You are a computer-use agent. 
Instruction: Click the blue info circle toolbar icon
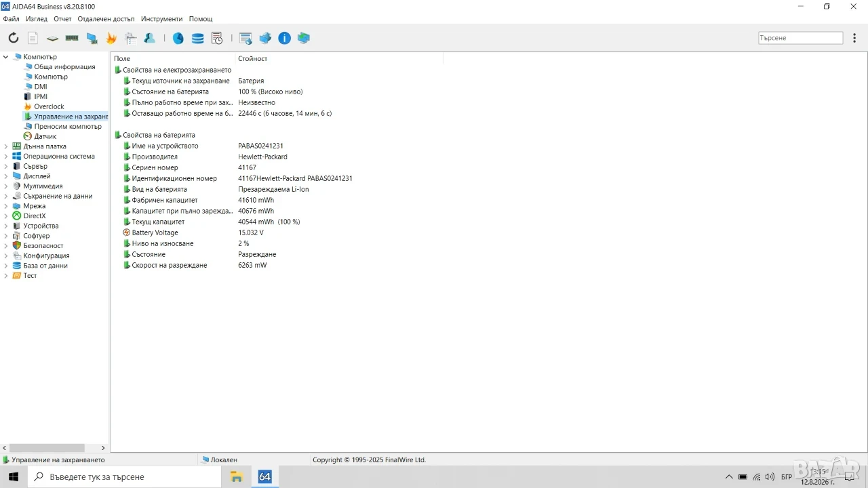point(285,38)
